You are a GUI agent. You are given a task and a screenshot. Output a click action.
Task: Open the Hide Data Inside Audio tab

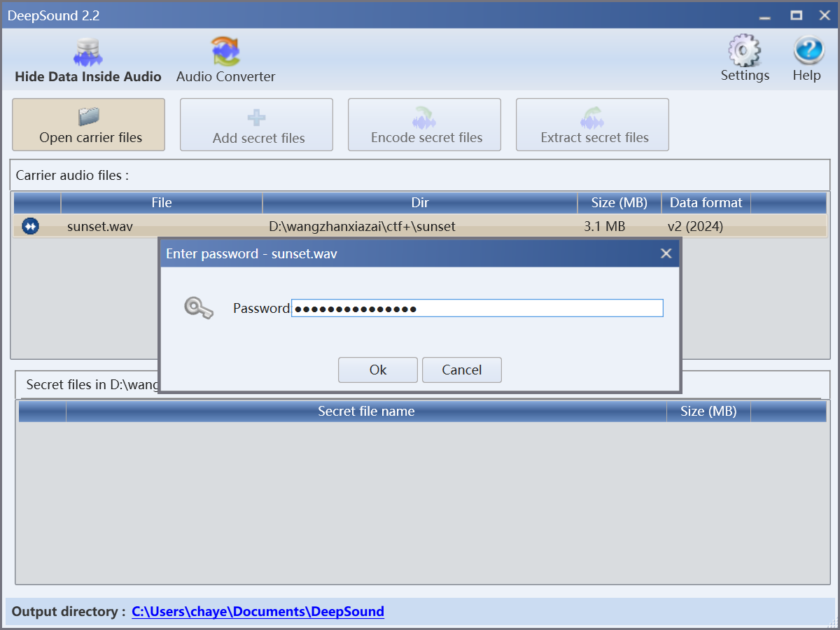tap(88, 62)
